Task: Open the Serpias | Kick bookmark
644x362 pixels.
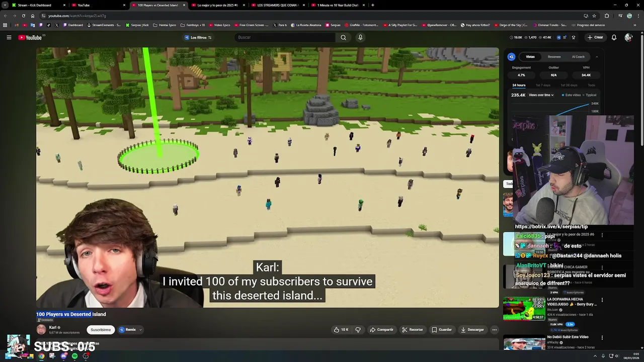Action: (137, 25)
